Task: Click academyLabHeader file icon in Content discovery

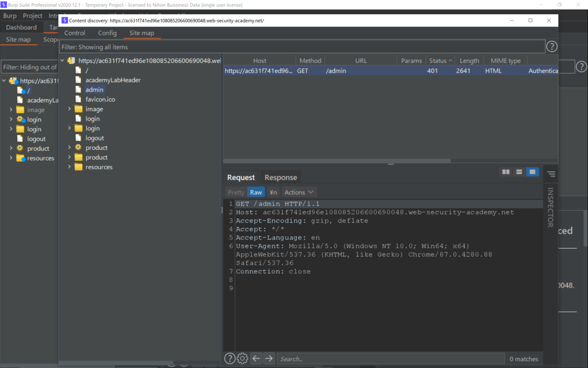Action: coord(78,80)
